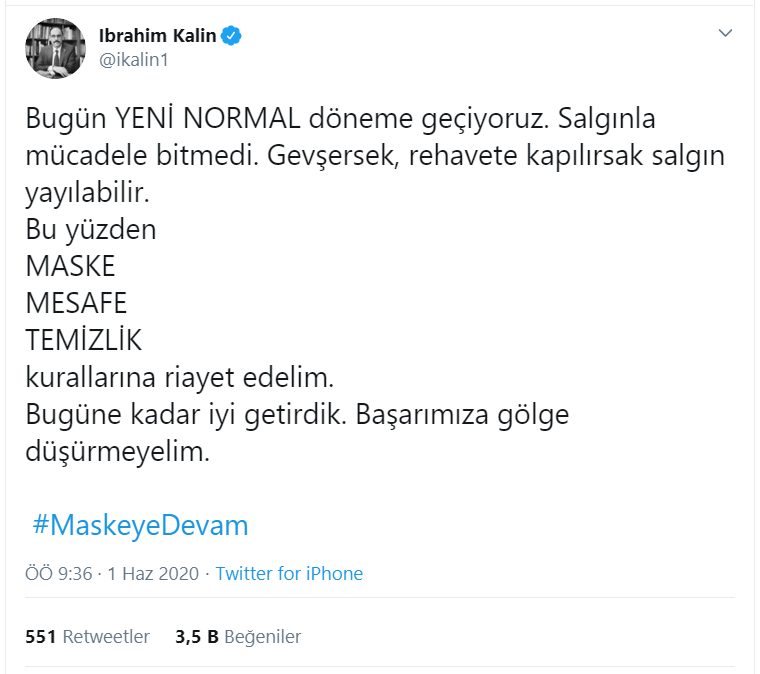Viewport: 760px width, 674px height.
Task: Click the word TEMİZLİK in the tweet
Action: point(84,340)
